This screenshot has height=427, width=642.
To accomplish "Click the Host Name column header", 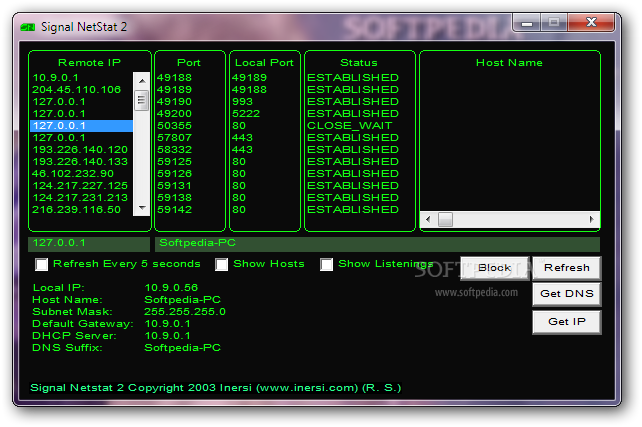I will click(509, 63).
